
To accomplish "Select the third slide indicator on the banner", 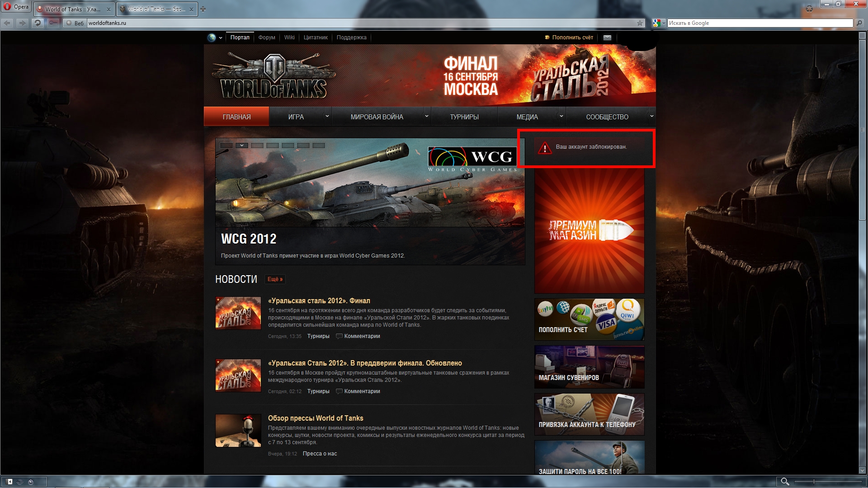I will (x=257, y=145).
